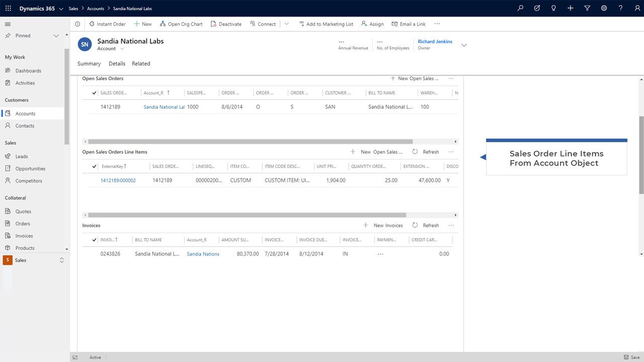Open Activities in the sidebar
This screenshot has width=644, height=362.
tap(25, 83)
